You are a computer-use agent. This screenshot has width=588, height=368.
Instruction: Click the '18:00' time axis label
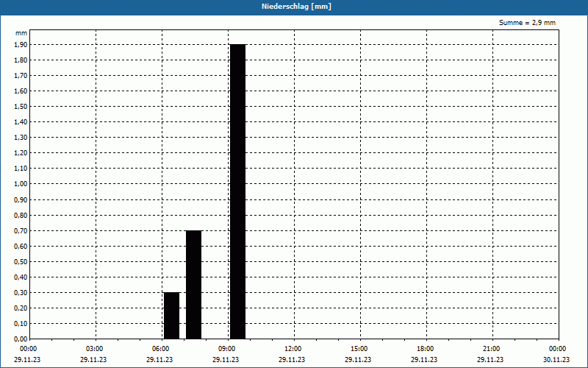tap(426, 349)
